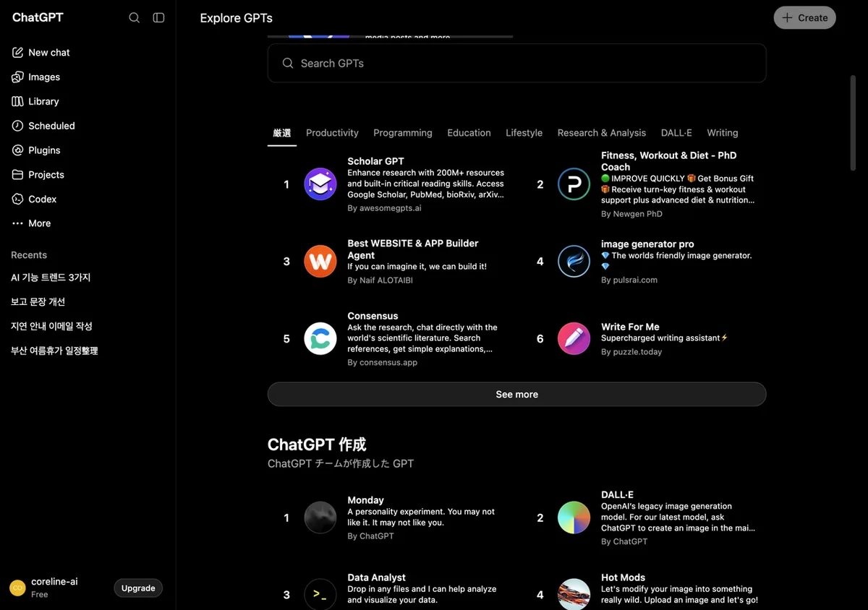The width and height of the screenshot is (868, 610).
Task: Click the Plugins icon in the sidebar
Action: click(x=17, y=150)
